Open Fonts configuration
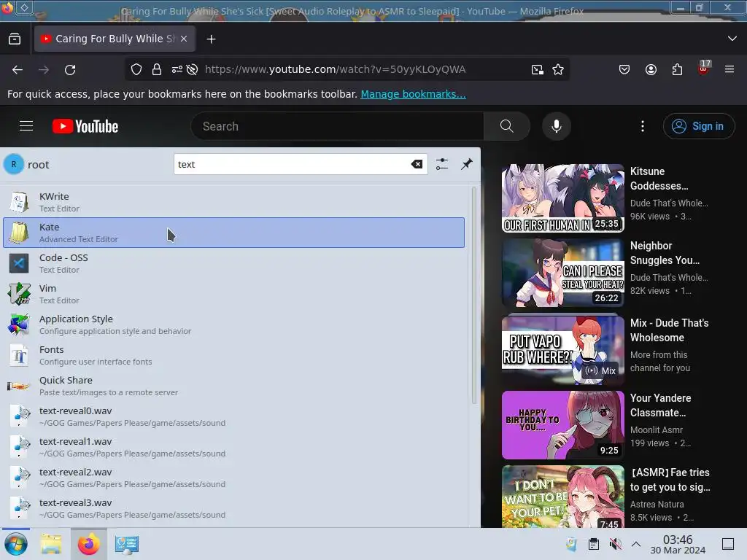Screen dimensions: 747x560 click(234, 355)
